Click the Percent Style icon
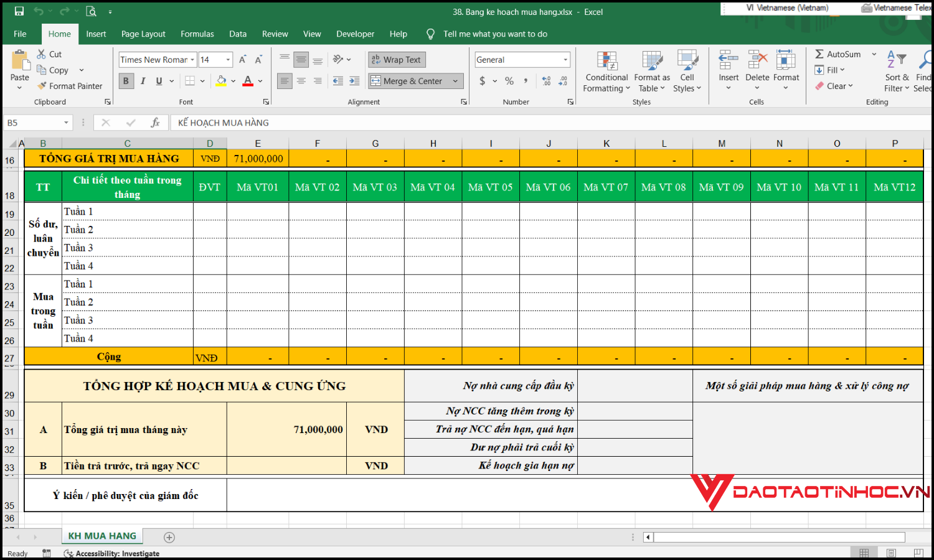 [x=509, y=81]
